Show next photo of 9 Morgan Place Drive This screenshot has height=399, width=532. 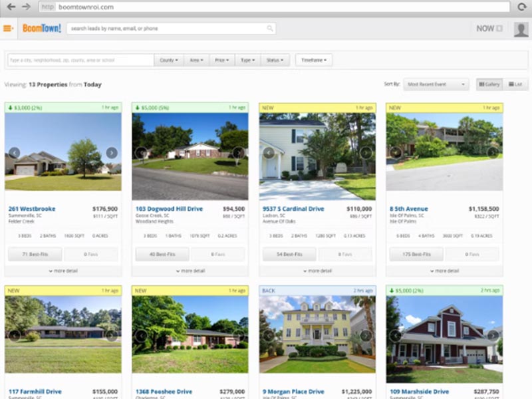[366, 336]
